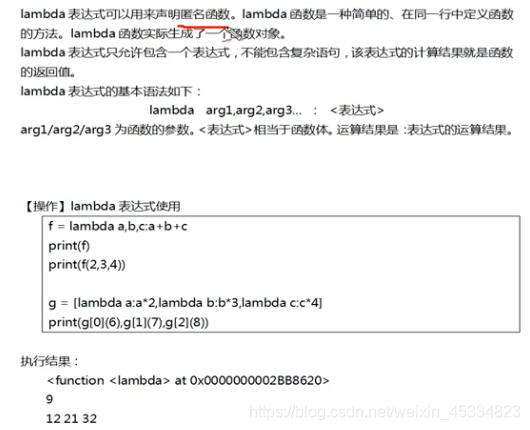Screen dimensions: 530x430
Task: Click the print(f(2,3,4)) code line
Action: tap(87, 265)
